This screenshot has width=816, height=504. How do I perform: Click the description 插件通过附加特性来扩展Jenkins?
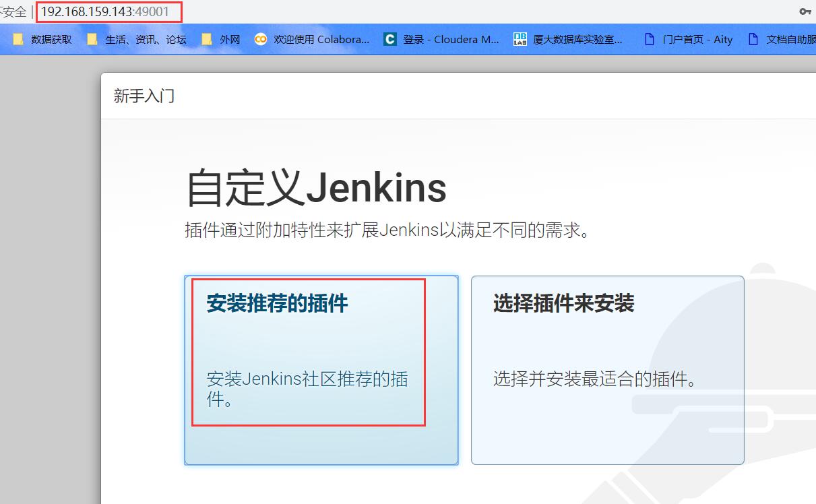pos(388,230)
